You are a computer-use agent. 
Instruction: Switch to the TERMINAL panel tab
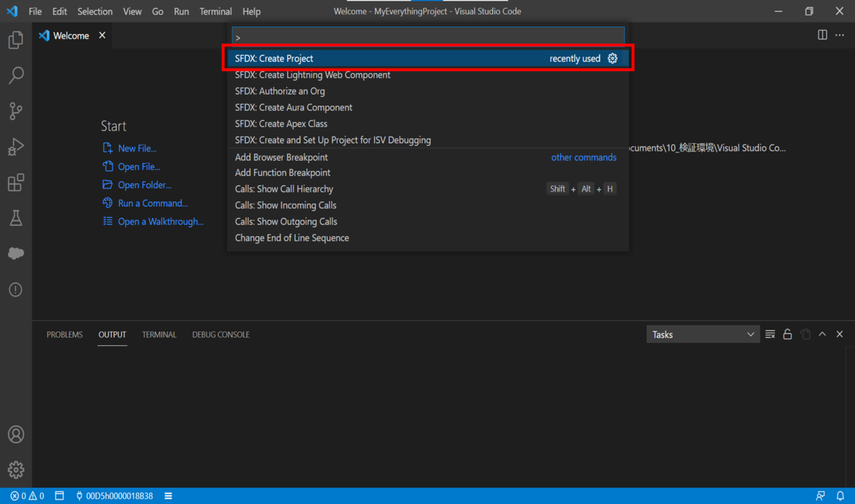(x=159, y=335)
